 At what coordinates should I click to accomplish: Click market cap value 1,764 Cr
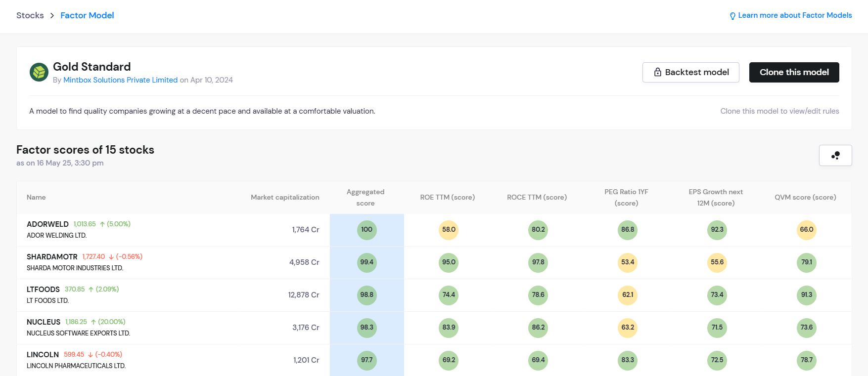tap(306, 230)
